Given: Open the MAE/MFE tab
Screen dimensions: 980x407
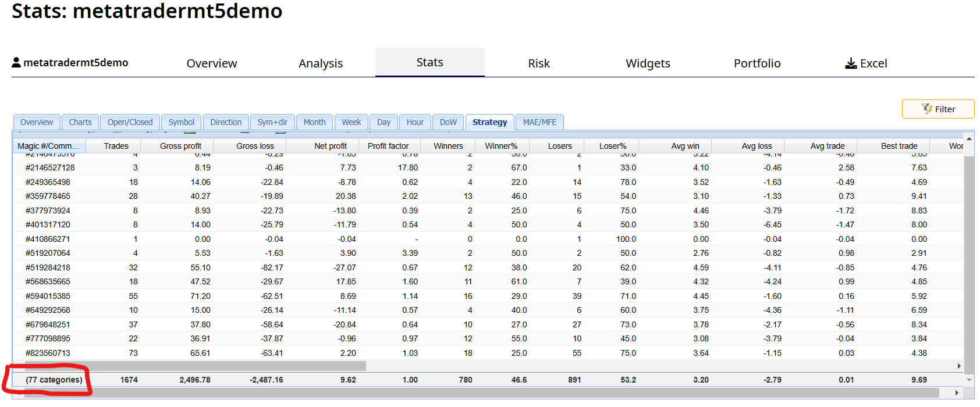Looking at the screenshot, I should tap(540, 122).
